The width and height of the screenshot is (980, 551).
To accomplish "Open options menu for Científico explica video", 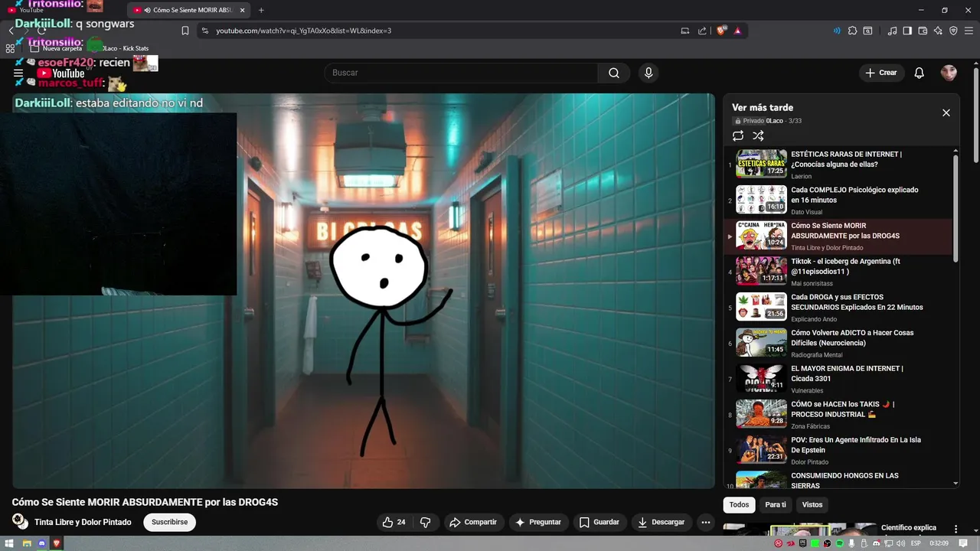I will click(955, 529).
